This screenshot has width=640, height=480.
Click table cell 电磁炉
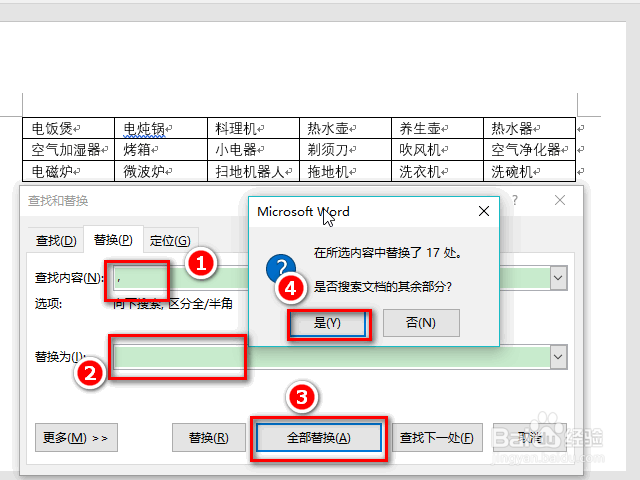coord(68,171)
